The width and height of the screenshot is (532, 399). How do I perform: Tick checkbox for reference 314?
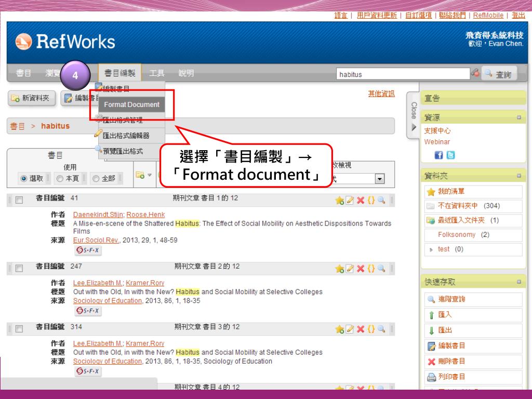click(19, 329)
